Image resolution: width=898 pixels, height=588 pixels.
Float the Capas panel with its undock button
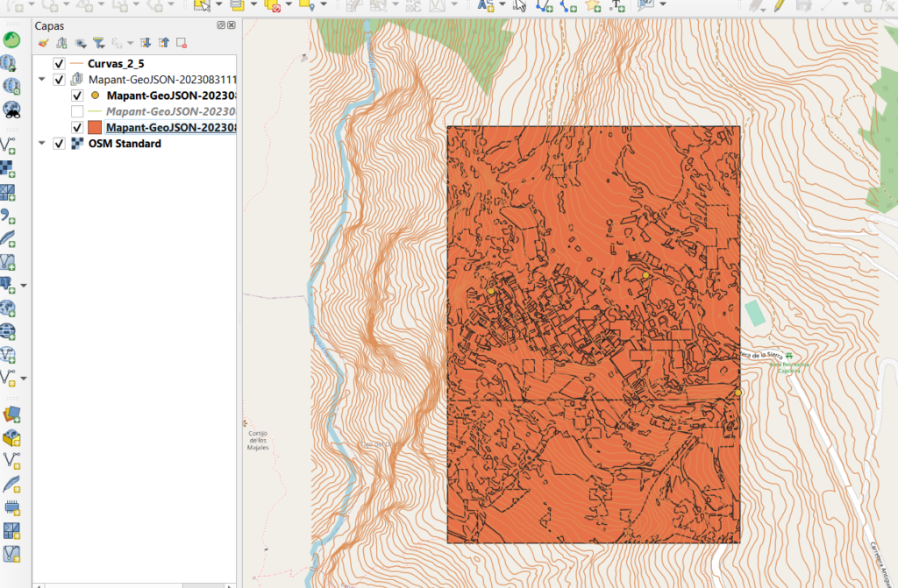pyautogui.click(x=222, y=25)
